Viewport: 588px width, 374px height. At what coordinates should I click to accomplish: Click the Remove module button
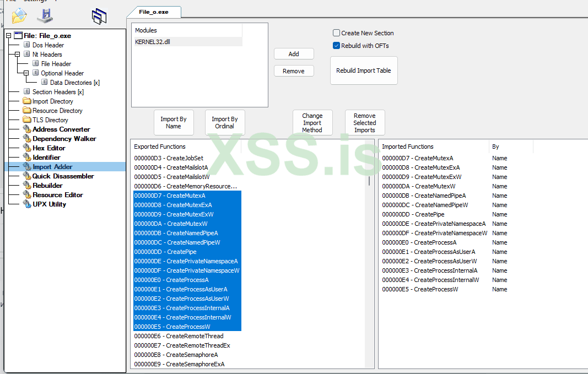(294, 71)
